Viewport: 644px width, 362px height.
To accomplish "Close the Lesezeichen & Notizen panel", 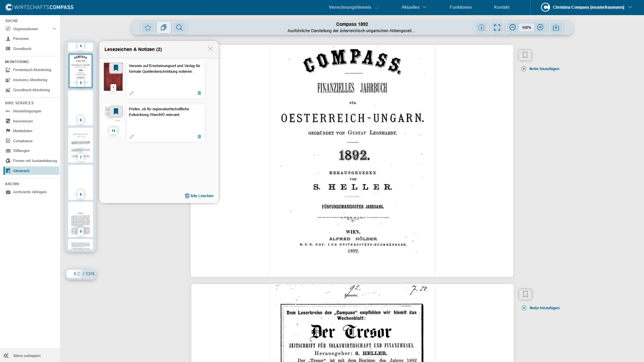I will pyautogui.click(x=210, y=49).
